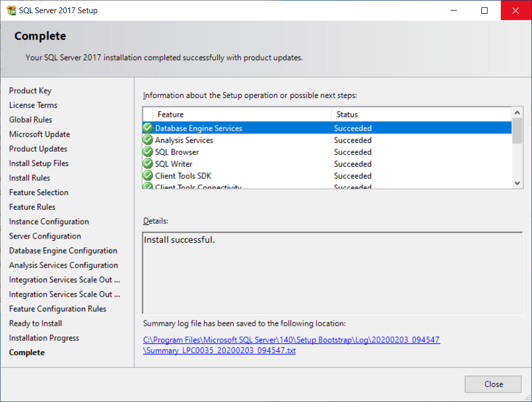Image resolution: width=532 pixels, height=402 pixels.
Task: Select the Feature Selection step in sidebar
Action: 39,193
